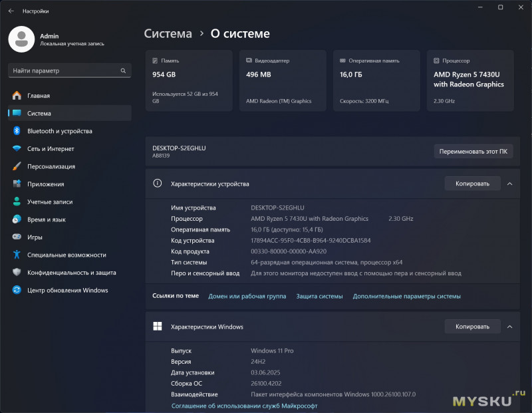
Task: Click the Дата установки value 03.06.2025
Action: click(x=265, y=372)
